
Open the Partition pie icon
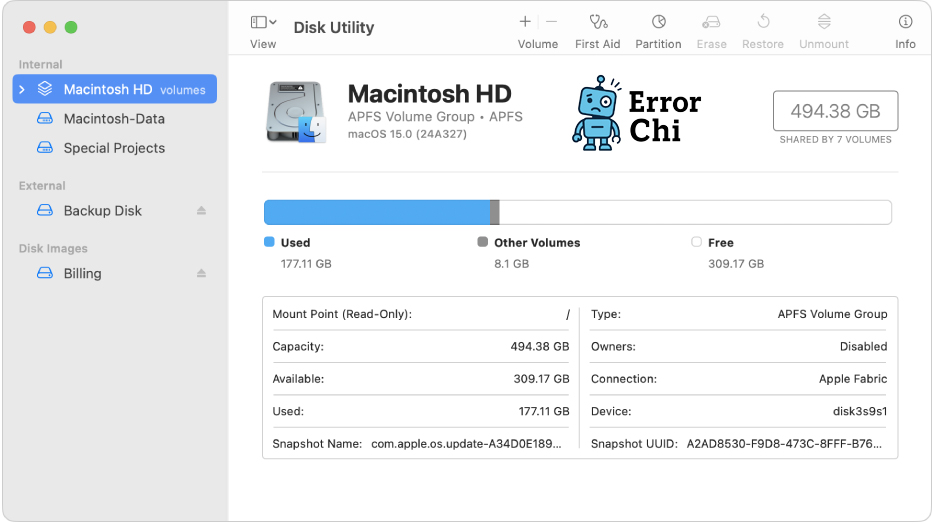pos(659,22)
